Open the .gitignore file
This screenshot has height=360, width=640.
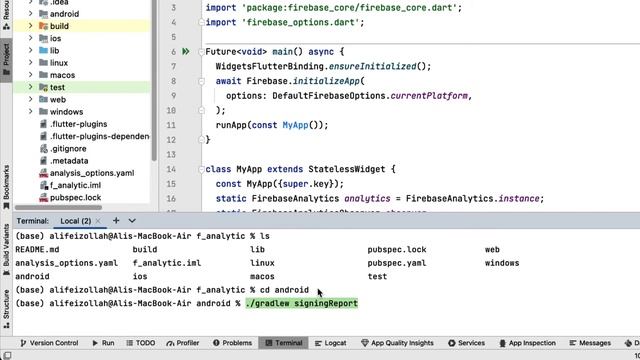coord(68,149)
